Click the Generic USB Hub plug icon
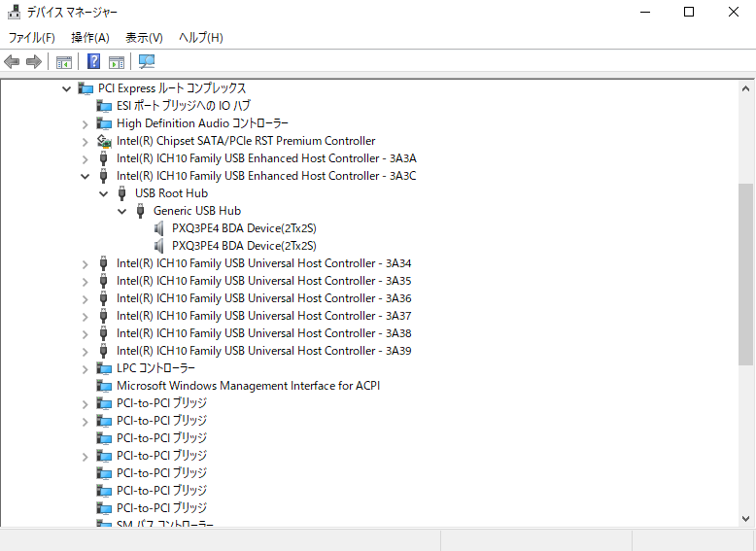 [x=140, y=211]
